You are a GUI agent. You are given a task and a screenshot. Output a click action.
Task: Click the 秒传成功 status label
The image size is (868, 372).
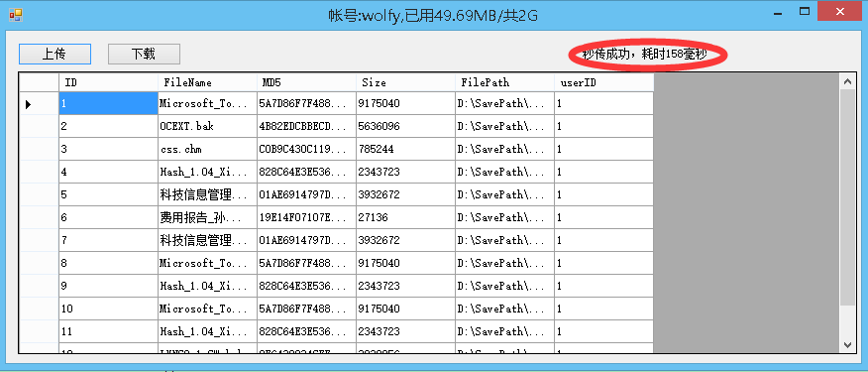(645, 55)
